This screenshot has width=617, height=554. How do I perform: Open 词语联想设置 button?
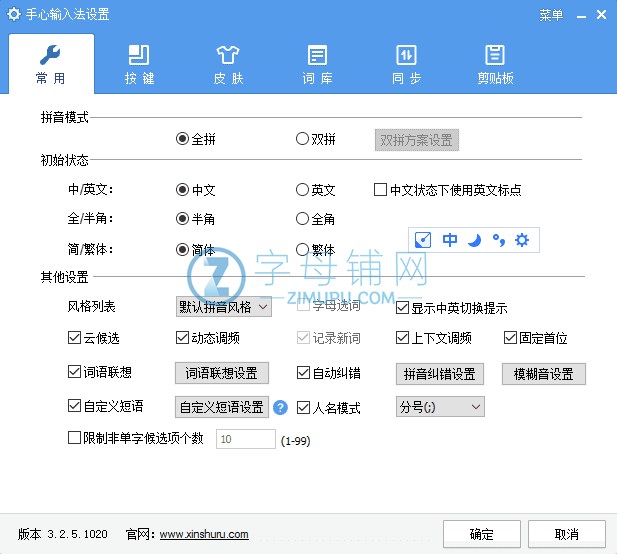[222, 373]
